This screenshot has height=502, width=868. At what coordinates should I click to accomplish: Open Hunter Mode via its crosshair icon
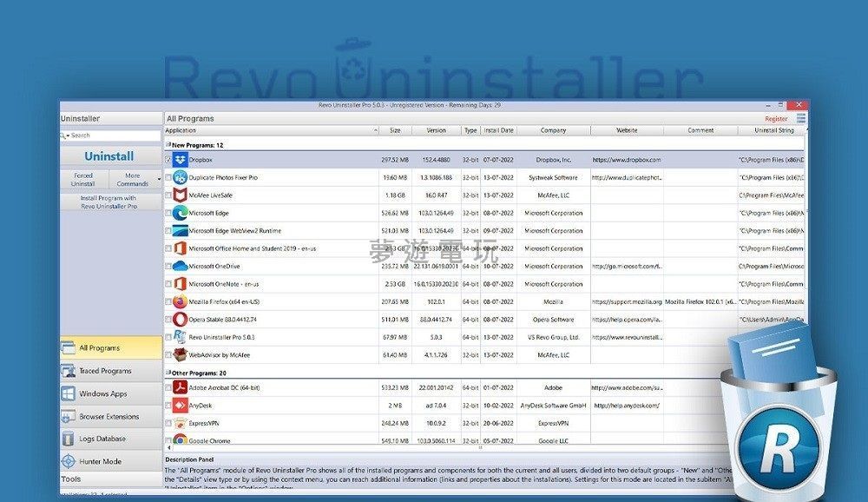click(x=68, y=461)
